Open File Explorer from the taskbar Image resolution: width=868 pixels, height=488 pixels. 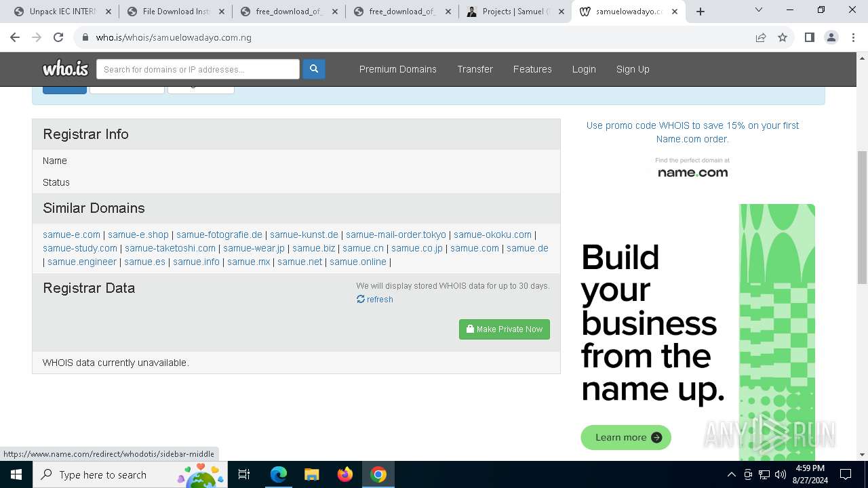(x=311, y=474)
